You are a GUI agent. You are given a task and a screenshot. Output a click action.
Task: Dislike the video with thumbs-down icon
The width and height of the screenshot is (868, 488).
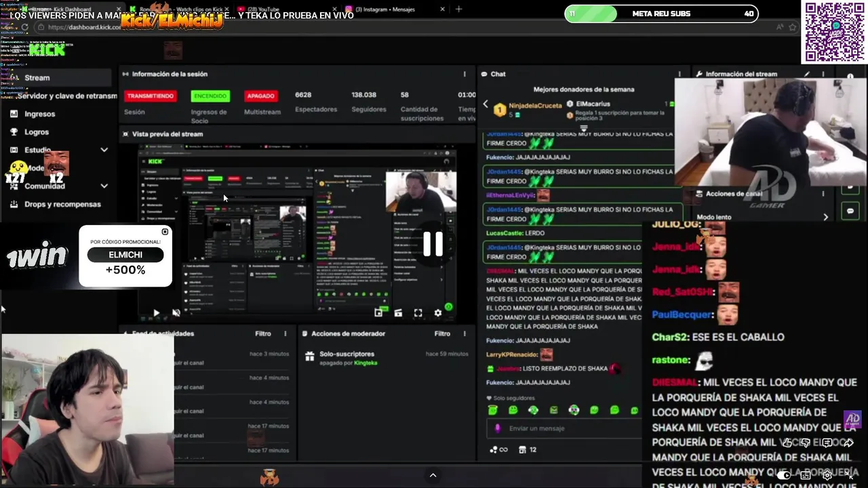[x=806, y=443]
